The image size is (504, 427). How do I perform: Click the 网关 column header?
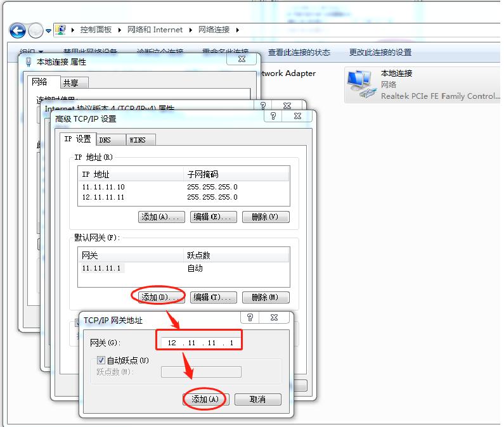(131, 255)
